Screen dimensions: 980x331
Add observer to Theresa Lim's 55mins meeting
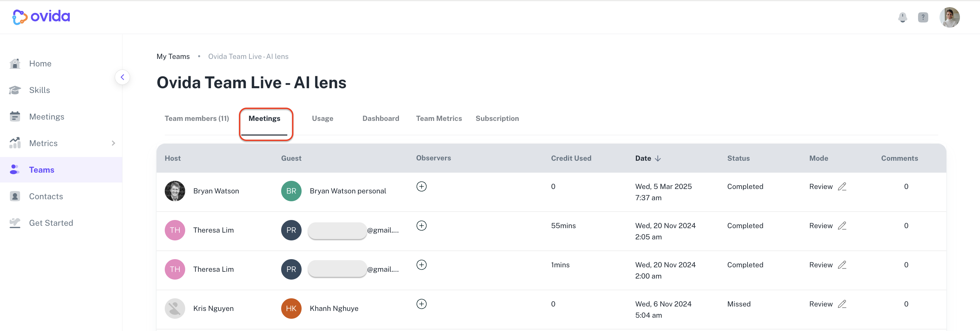(421, 226)
